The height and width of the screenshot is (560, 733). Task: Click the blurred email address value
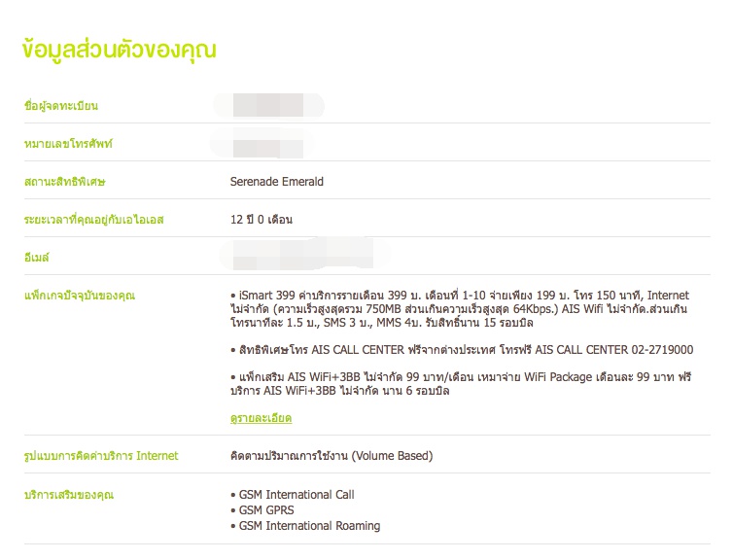point(303,258)
